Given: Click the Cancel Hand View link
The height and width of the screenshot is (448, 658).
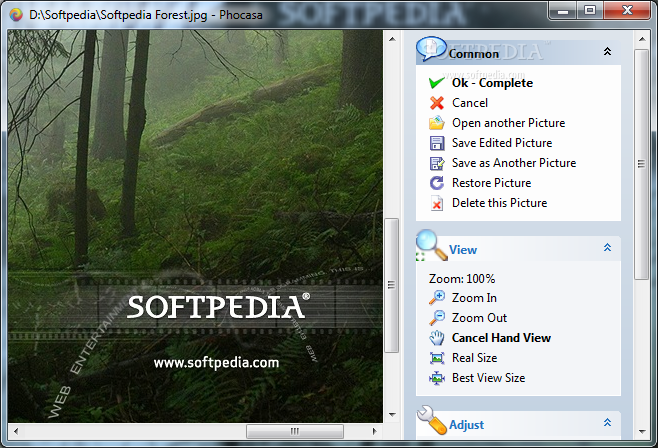Looking at the screenshot, I should click(x=501, y=338).
